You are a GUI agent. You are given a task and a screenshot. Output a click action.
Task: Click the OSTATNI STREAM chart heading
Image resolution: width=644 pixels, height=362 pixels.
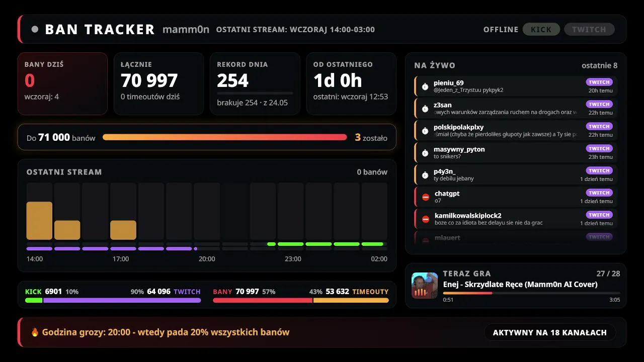[x=64, y=172]
